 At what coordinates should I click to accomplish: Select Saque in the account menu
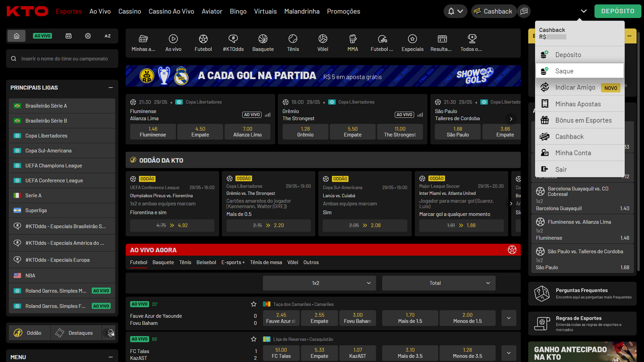click(580, 71)
